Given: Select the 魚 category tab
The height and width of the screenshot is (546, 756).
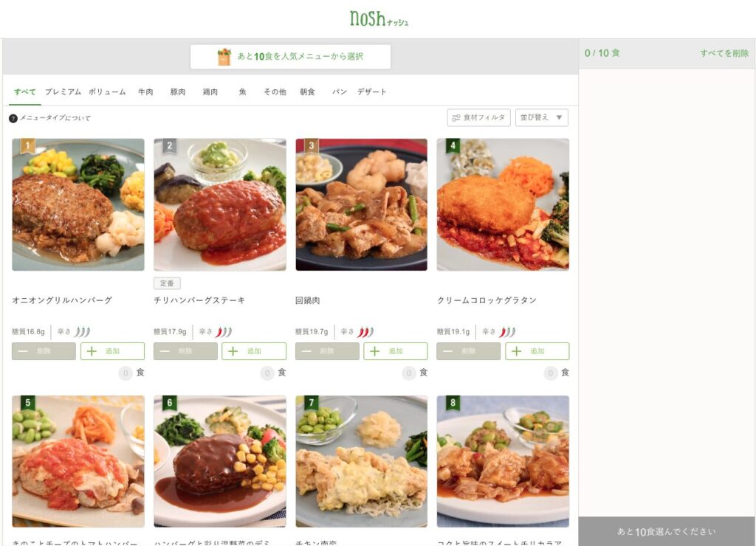Looking at the screenshot, I should [242, 91].
